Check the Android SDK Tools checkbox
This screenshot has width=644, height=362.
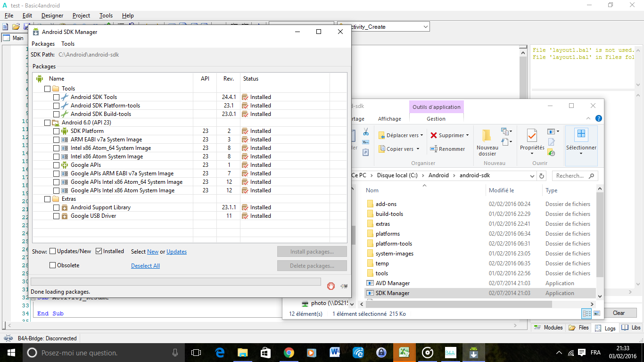coord(56,97)
